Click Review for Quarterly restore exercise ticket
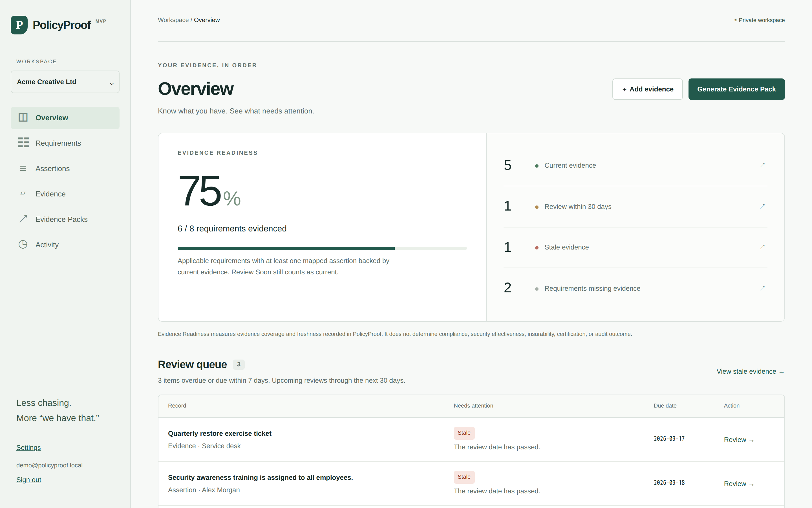The height and width of the screenshot is (508, 812). tap(739, 440)
